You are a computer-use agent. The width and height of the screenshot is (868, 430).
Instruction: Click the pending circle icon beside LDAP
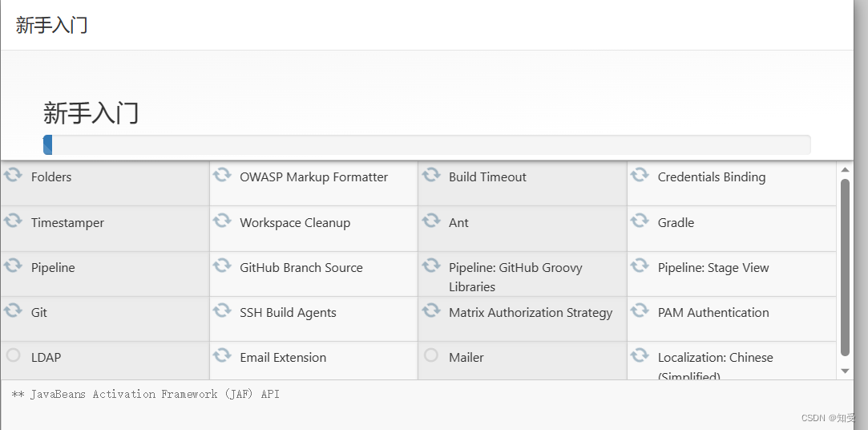[x=14, y=355]
